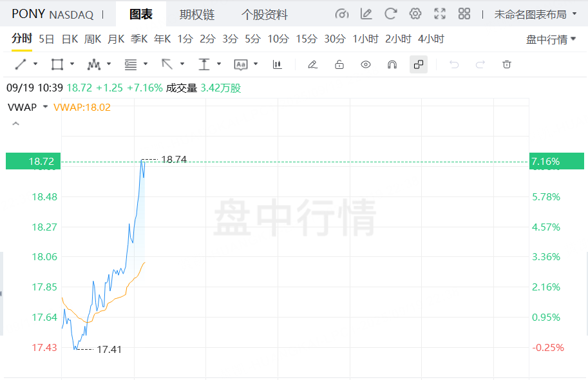Screen dimensions: 588x380
Task: Click the 18.74 high price marker
Action: click(174, 160)
